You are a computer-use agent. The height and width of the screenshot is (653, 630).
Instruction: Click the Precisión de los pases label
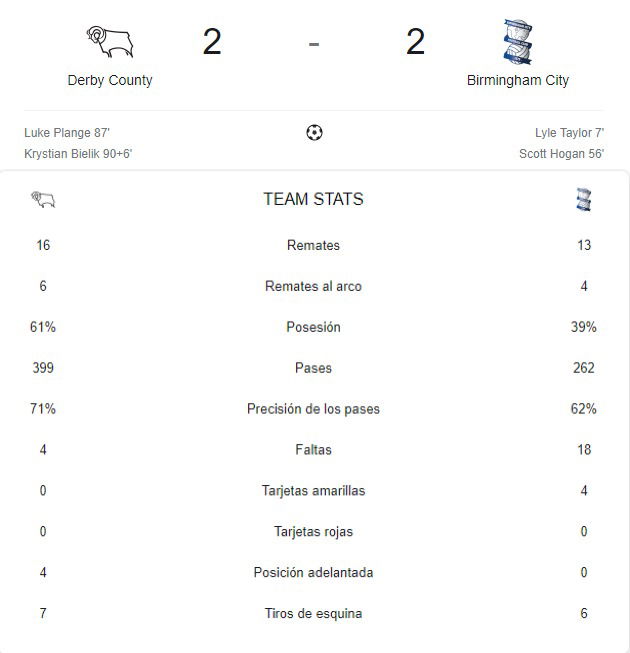coord(314,409)
